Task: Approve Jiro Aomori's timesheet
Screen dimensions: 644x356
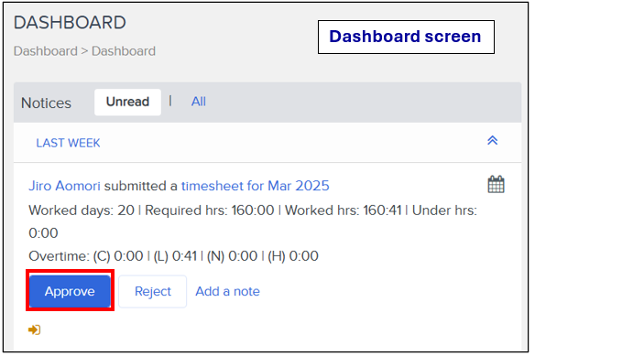Action: coord(70,291)
